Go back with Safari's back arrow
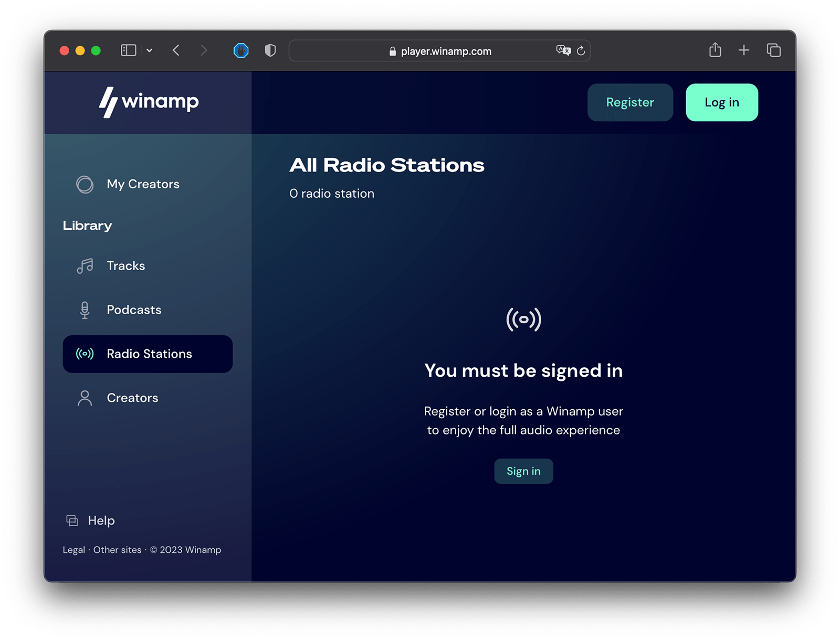This screenshot has height=640, width=840. [176, 50]
